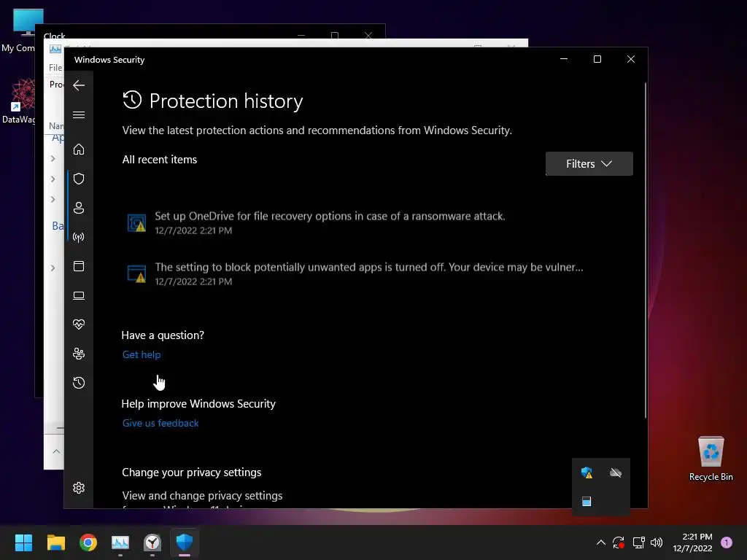This screenshot has width=747, height=560.
Task: Open Protection history clock icon in sidebar
Action: coord(79,382)
